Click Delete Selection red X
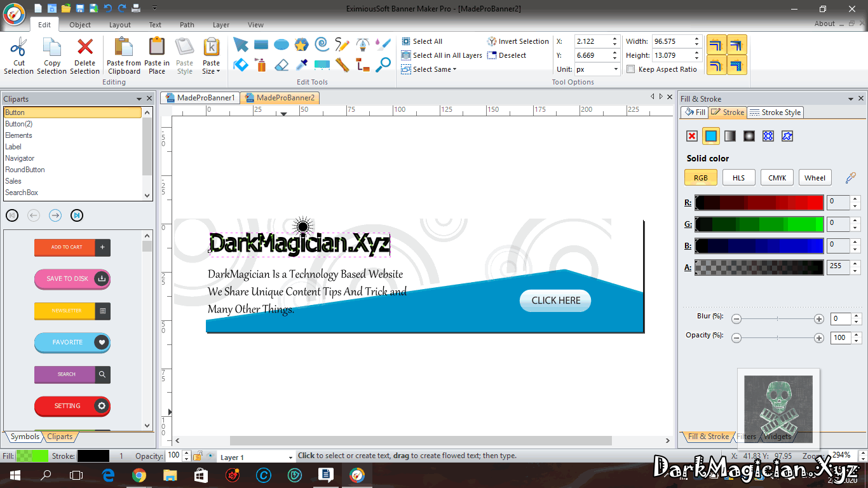Image resolution: width=868 pixels, height=488 pixels. click(85, 56)
